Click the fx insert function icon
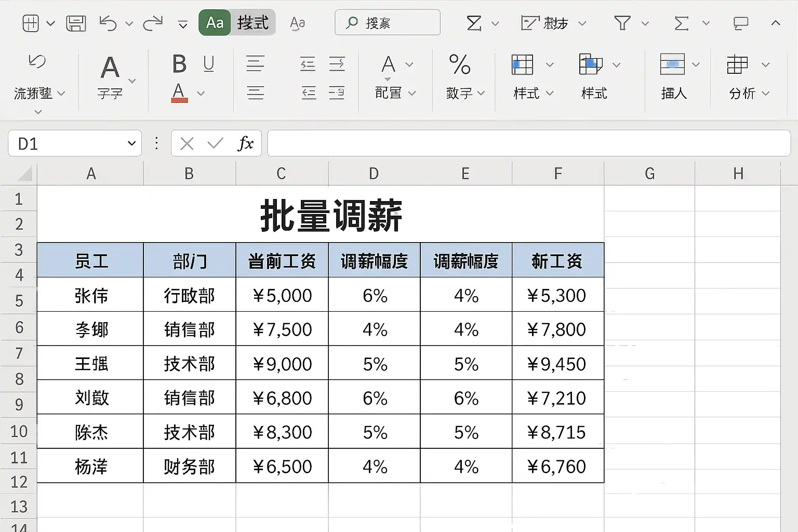The height and width of the screenshot is (532, 798). (x=245, y=143)
